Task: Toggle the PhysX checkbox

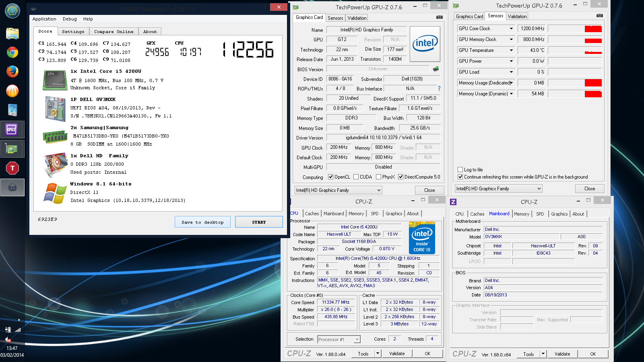Action: pyautogui.click(x=378, y=177)
